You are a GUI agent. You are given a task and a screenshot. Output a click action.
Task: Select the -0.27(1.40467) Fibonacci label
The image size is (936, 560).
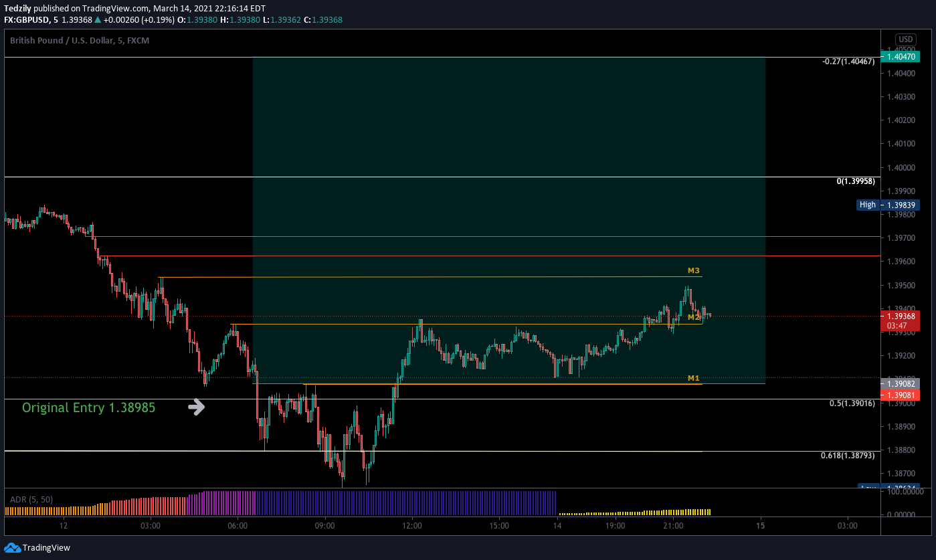848,62
